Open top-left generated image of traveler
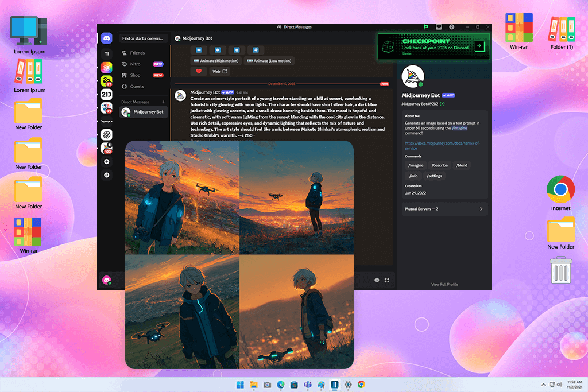Screen dimensions: 588x392 [x=182, y=197]
